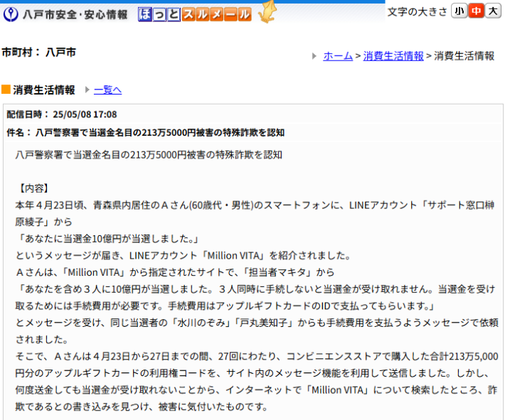Click the 配信日時 25/05/08 17:08 line

pos(62,114)
